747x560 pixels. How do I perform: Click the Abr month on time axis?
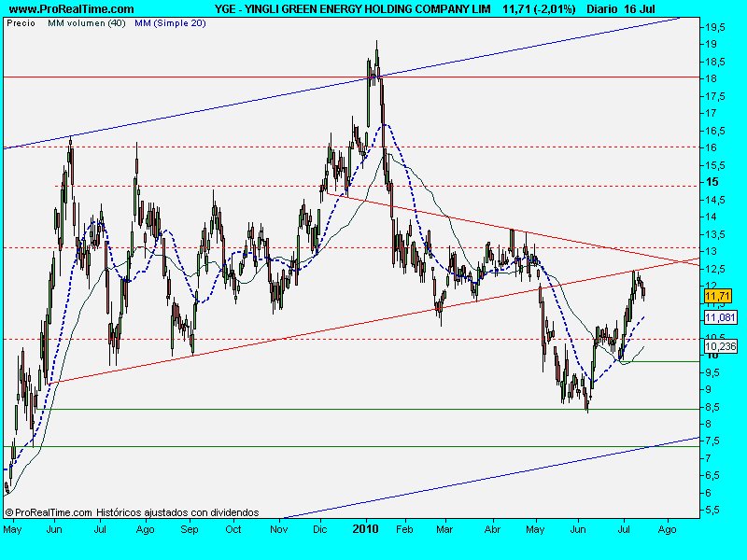click(493, 529)
